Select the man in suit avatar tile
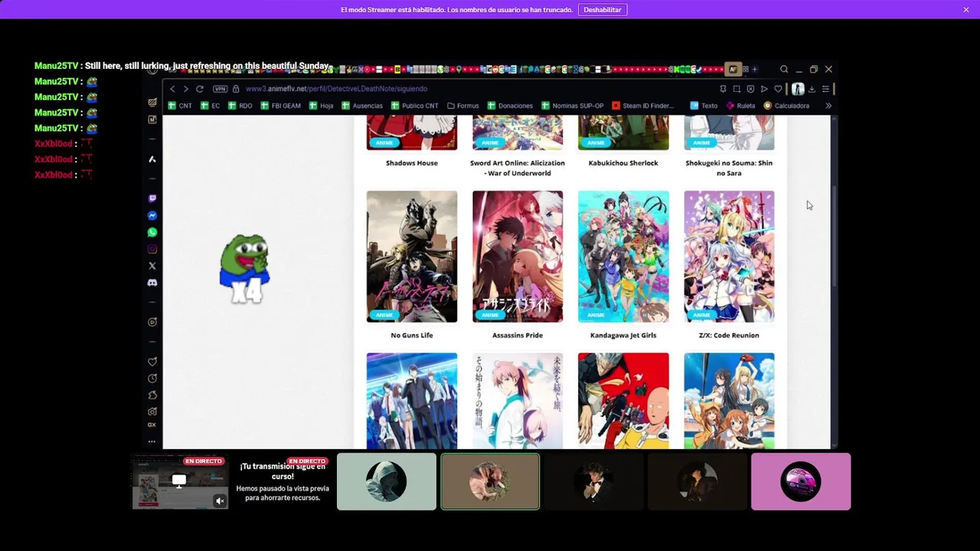This screenshot has height=551, width=980. tap(593, 481)
